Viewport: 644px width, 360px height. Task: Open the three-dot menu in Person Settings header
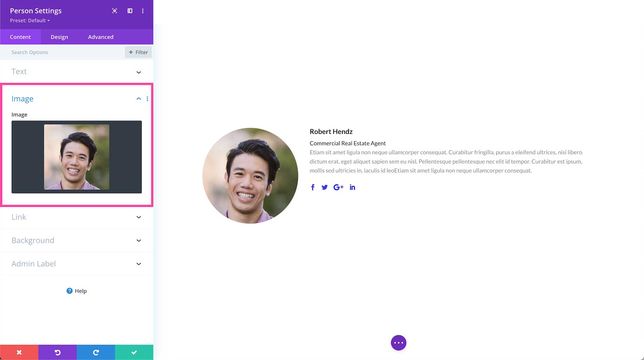pyautogui.click(x=143, y=11)
